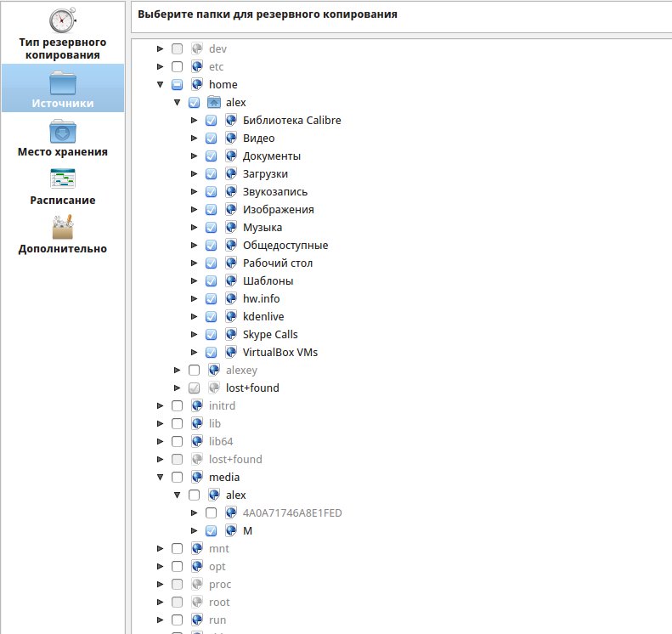Click the folder icon beside Документы
This screenshot has height=634, width=672.
pos(231,156)
